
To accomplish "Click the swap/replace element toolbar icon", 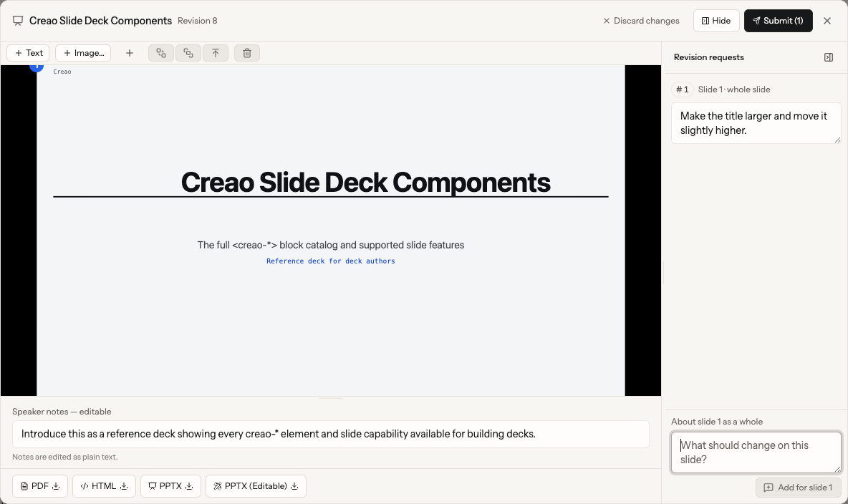I will click(x=161, y=53).
